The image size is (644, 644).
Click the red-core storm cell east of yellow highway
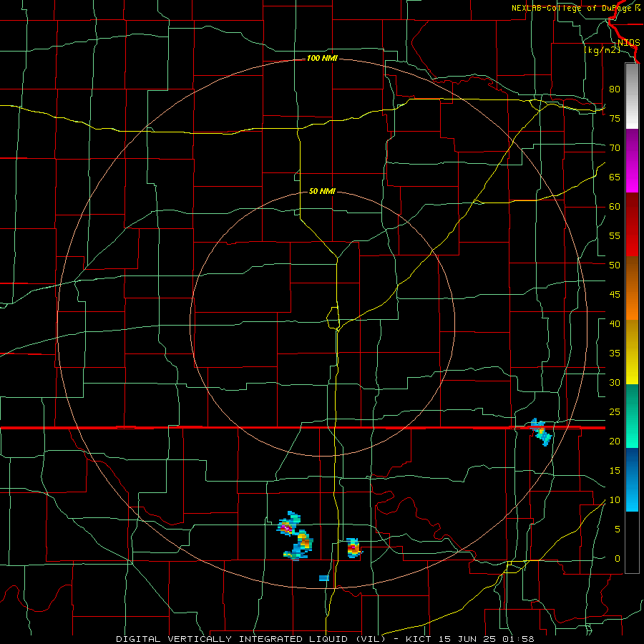click(353, 548)
